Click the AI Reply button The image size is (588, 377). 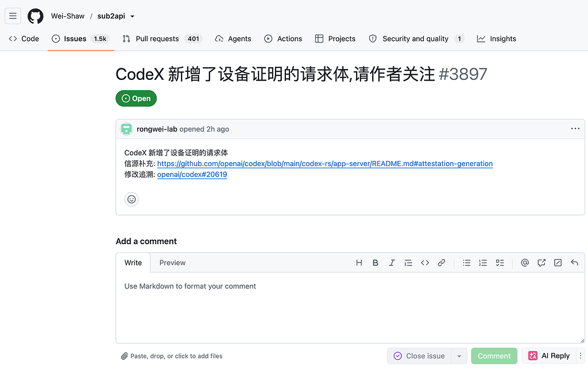tap(549, 356)
